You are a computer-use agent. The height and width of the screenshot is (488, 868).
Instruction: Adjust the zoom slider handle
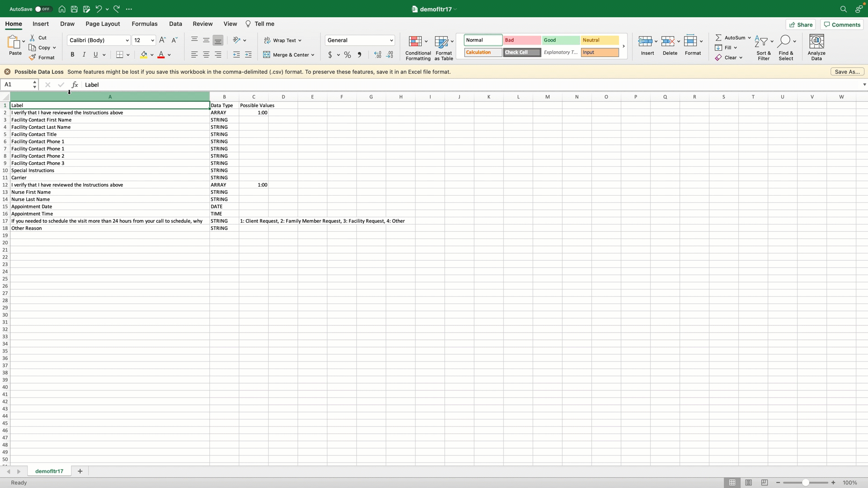pyautogui.click(x=805, y=483)
